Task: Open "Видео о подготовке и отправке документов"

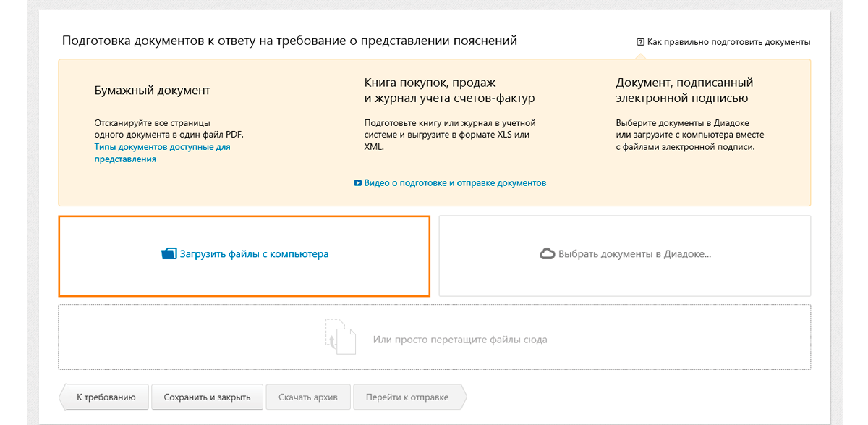Action: coord(455,183)
